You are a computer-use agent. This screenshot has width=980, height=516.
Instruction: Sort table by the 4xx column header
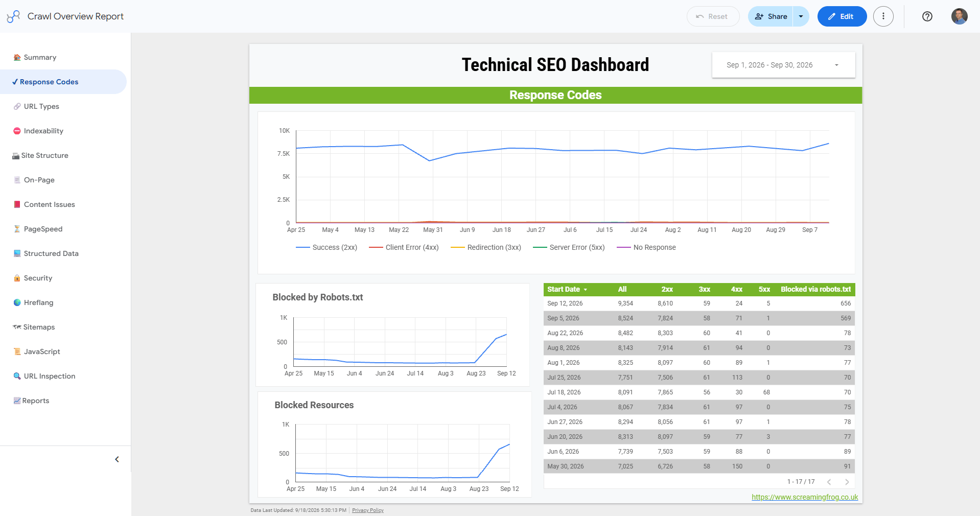coord(736,289)
